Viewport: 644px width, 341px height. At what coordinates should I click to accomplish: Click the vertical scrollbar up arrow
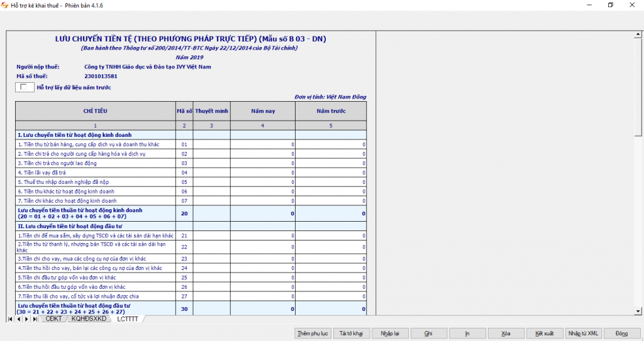pyautogui.click(x=639, y=35)
